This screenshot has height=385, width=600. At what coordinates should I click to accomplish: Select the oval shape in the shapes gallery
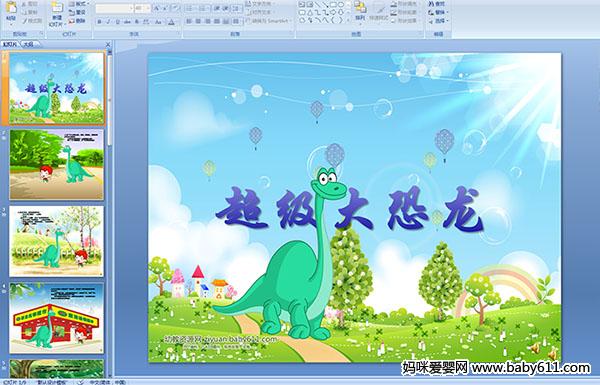(341, 5)
